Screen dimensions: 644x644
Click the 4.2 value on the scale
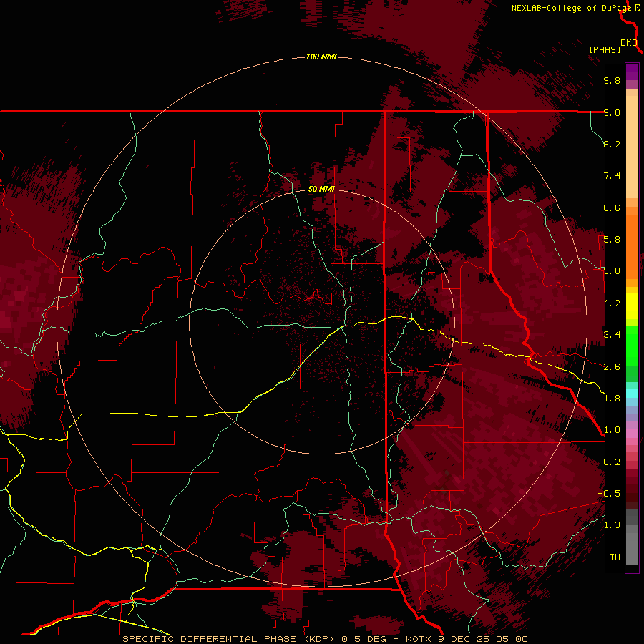(612, 303)
